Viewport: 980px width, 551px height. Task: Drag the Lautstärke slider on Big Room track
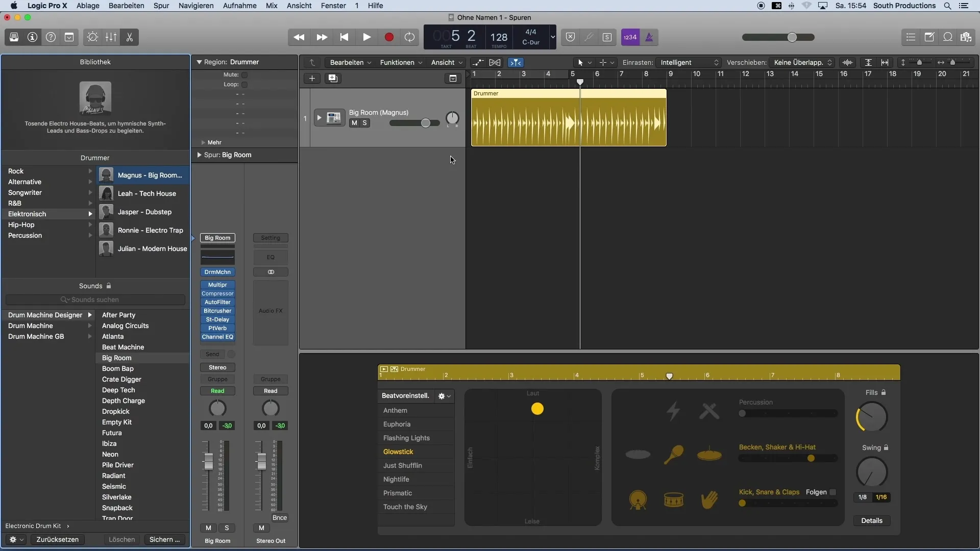426,123
